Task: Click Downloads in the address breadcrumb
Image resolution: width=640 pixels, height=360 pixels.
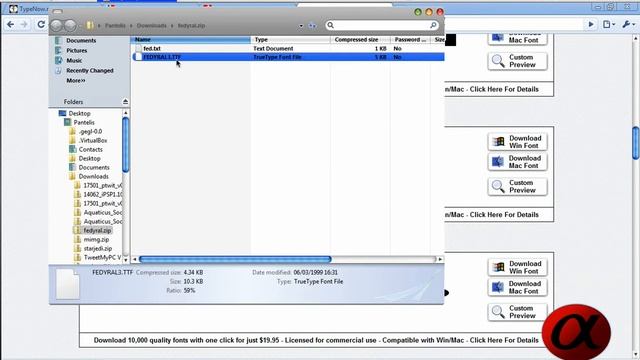Action: point(151,25)
